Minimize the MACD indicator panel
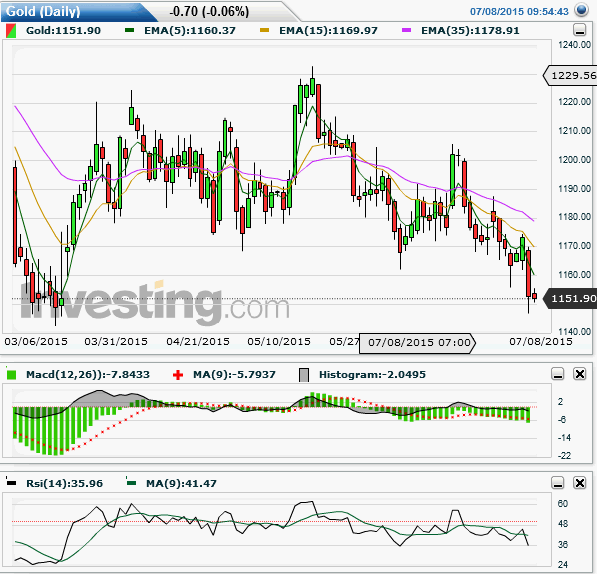The height and width of the screenshot is (574, 597). [x=558, y=374]
